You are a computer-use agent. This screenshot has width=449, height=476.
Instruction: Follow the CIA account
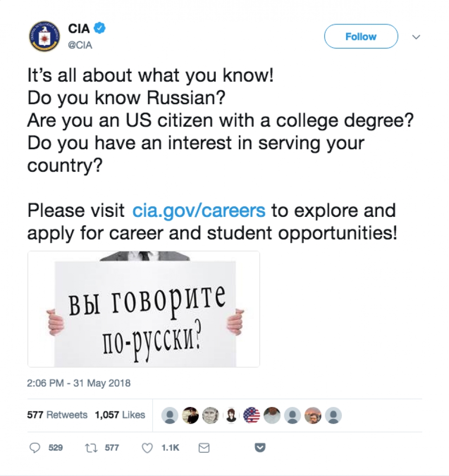[x=361, y=37]
